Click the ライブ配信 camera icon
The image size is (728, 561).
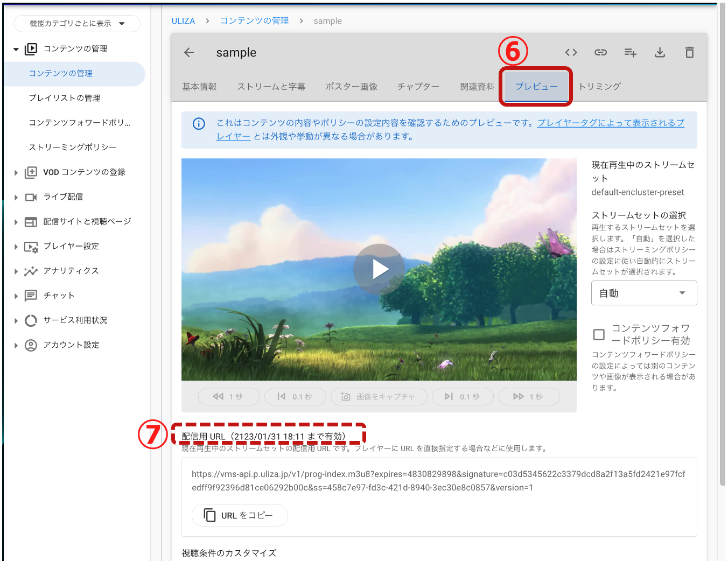[x=31, y=197]
